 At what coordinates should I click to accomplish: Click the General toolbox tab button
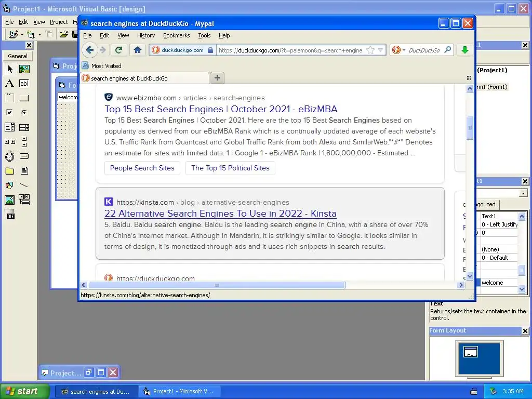click(18, 56)
